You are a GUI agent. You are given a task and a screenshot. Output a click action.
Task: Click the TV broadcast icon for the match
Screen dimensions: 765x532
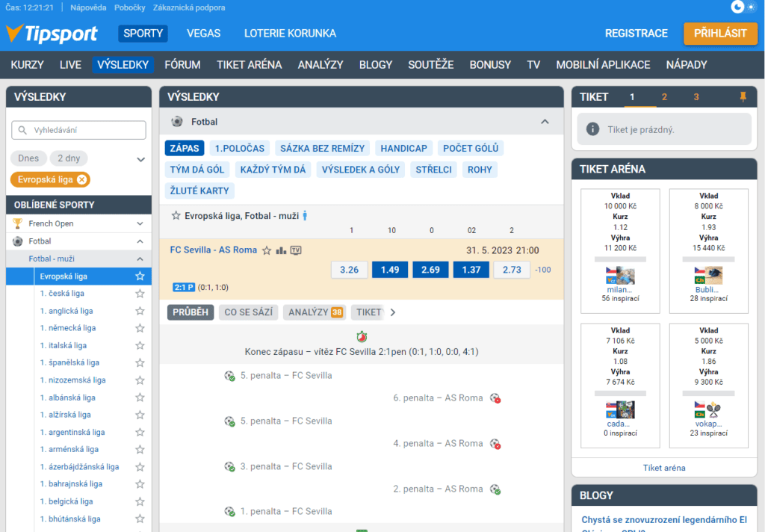[x=296, y=250]
